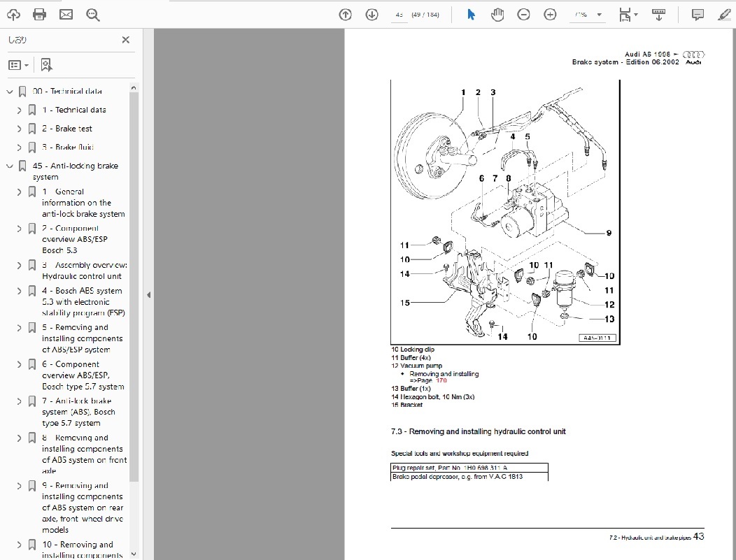Image resolution: width=736 pixels, height=560 pixels.
Task: Select the arrow selection tool
Action: [x=471, y=15]
